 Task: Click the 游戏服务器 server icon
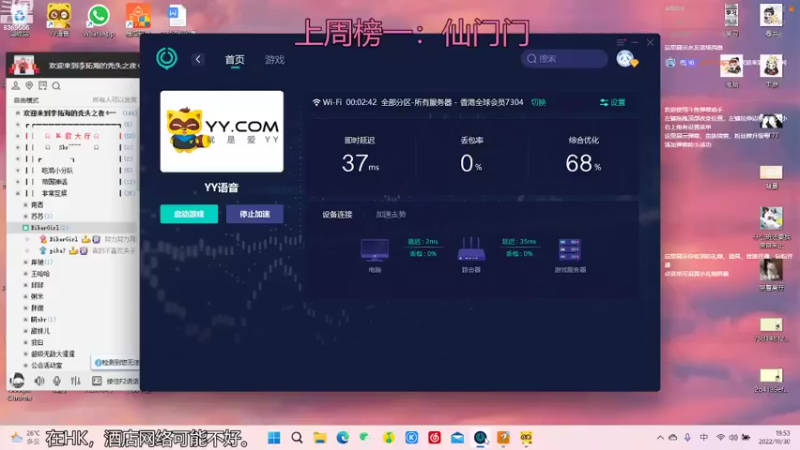click(569, 249)
